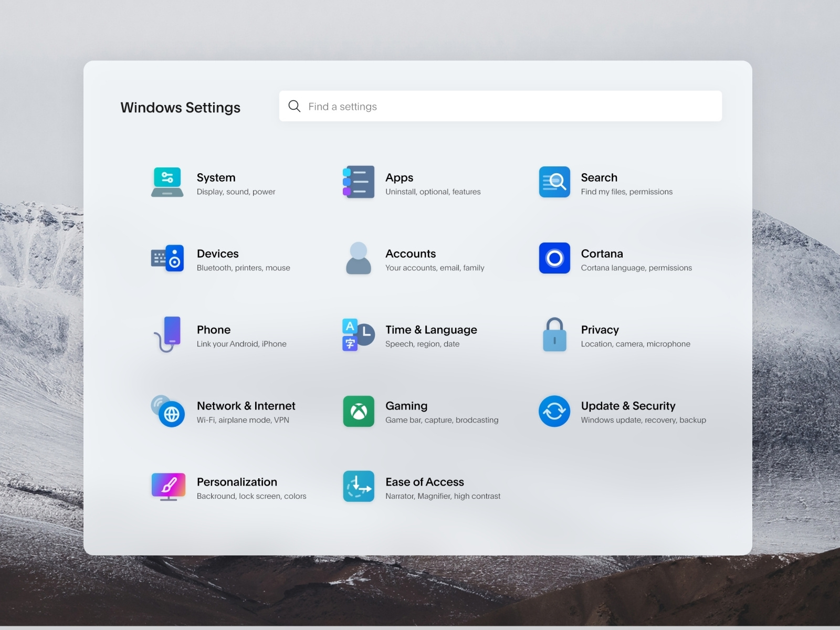Open the Privacy padlock icon
The width and height of the screenshot is (840, 630).
click(x=554, y=334)
